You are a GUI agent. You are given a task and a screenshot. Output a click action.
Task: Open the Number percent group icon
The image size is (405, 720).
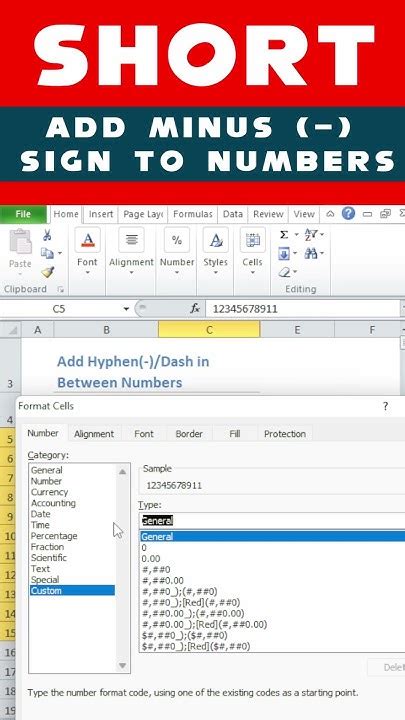[x=177, y=240]
